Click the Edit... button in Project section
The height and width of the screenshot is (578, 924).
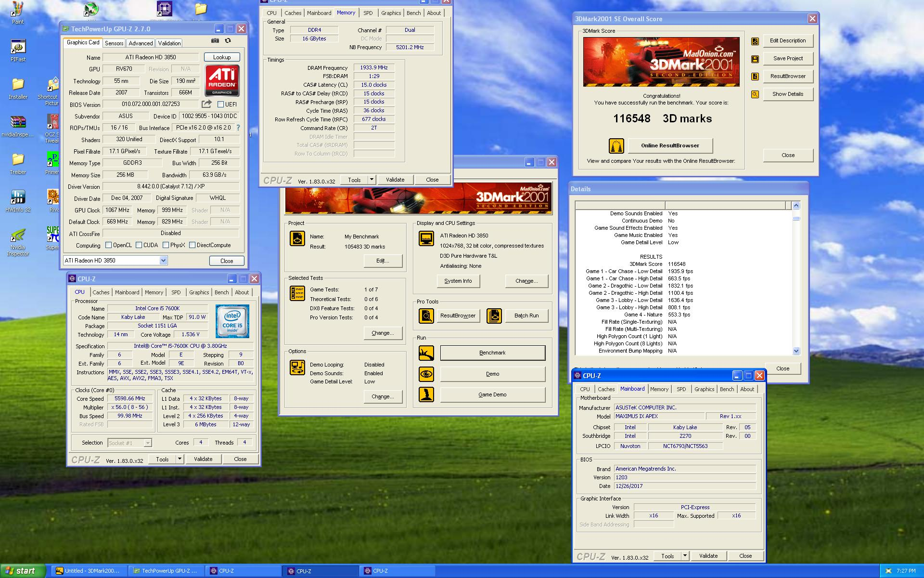click(383, 261)
